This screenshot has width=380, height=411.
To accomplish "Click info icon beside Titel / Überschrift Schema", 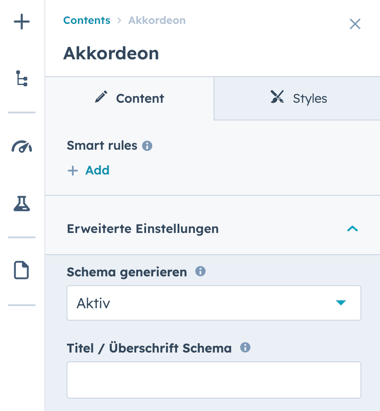I will click(x=245, y=348).
